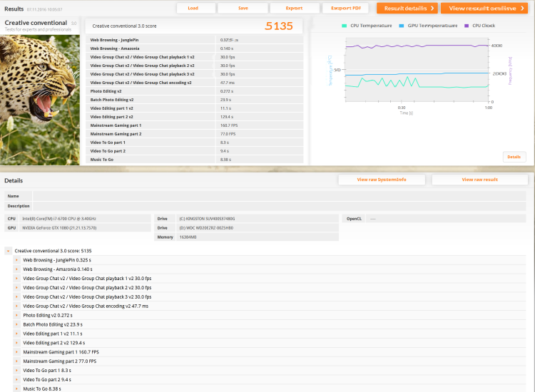Image resolution: width=535 pixels, height=392 pixels.
Task: Expand Web Browsing - Amazonia row
Action: (x=16, y=269)
